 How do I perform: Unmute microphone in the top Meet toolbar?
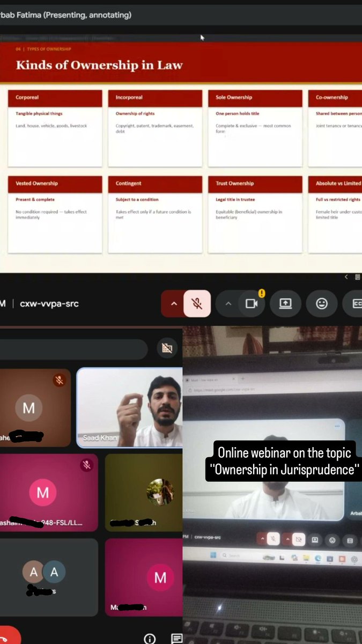coord(197,304)
